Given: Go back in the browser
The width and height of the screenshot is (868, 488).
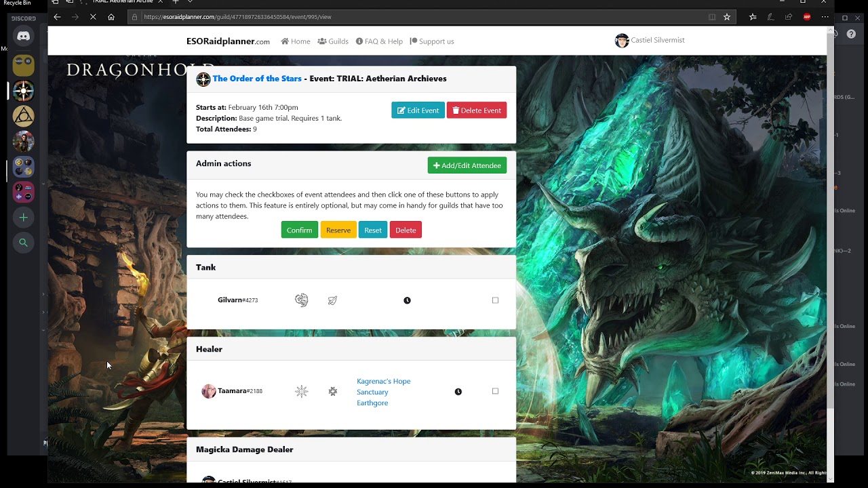Looking at the screenshot, I should pyautogui.click(x=57, y=17).
